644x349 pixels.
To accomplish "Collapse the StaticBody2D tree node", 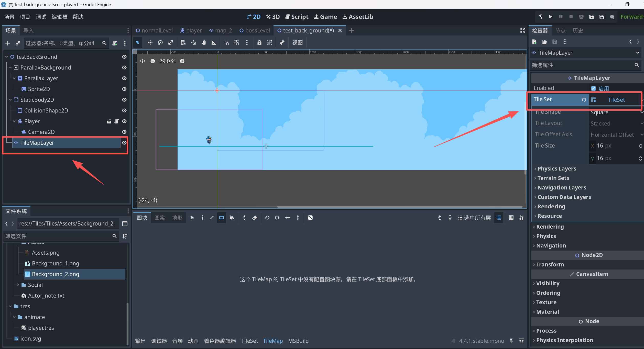I will (x=10, y=100).
